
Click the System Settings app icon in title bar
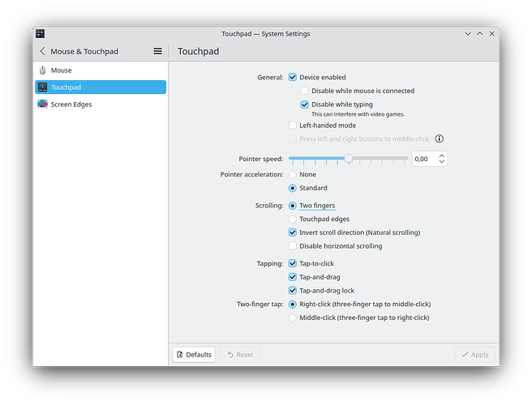[40, 33]
